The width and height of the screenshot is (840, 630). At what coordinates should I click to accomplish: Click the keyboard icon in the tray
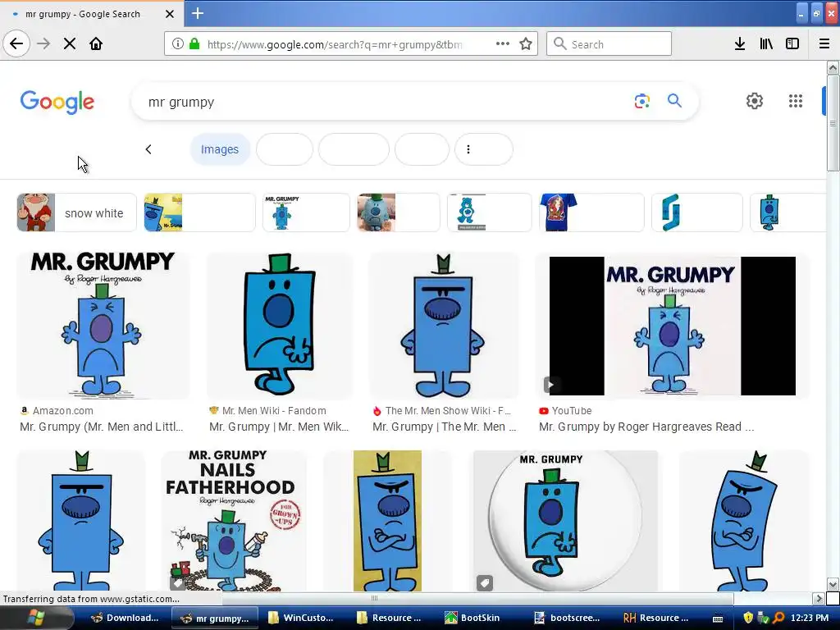[719, 619]
